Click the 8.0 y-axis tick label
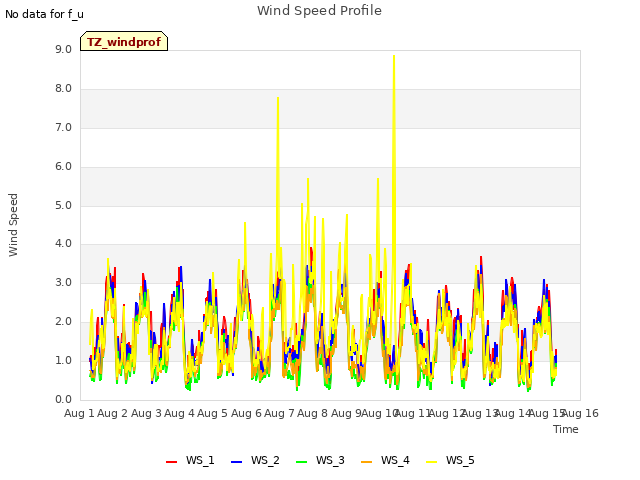 coord(63,89)
